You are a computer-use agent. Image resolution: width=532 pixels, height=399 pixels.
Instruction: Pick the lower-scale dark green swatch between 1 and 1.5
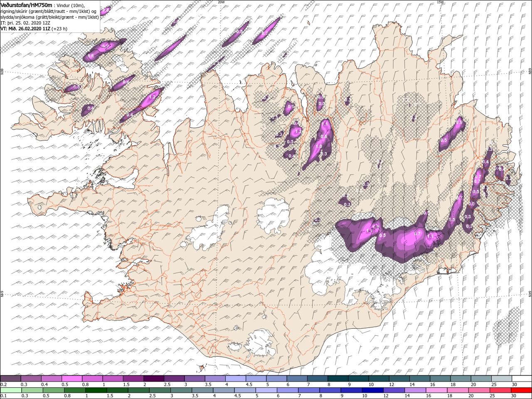pyautogui.click(x=96, y=390)
